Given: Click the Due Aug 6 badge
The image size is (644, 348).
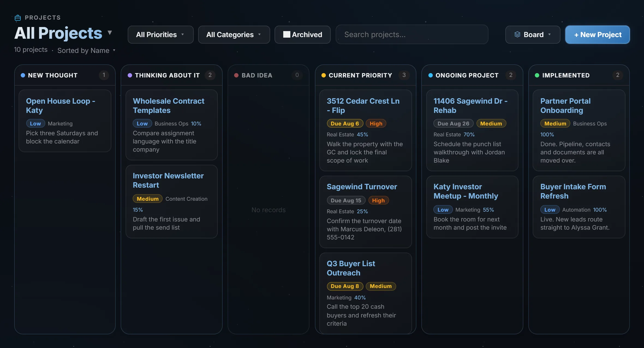Looking at the screenshot, I should pyautogui.click(x=345, y=124).
